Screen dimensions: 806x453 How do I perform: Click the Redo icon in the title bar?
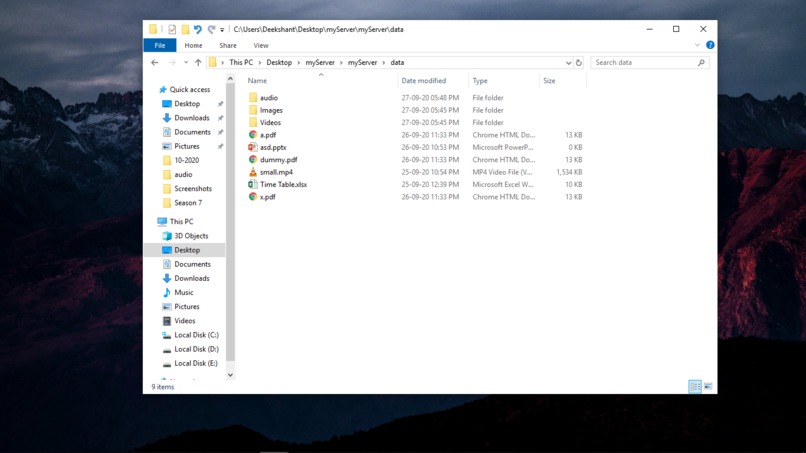point(211,29)
